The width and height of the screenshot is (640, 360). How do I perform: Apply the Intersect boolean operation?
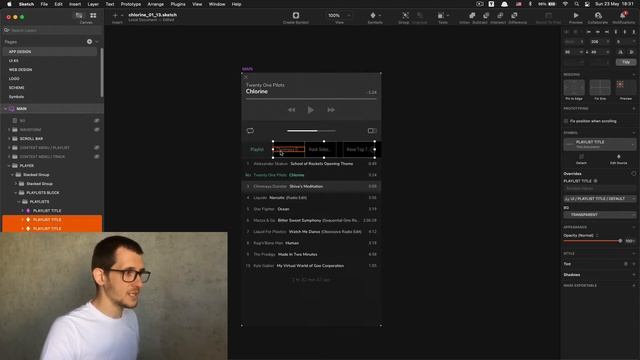pyautogui.click(x=500, y=16)
